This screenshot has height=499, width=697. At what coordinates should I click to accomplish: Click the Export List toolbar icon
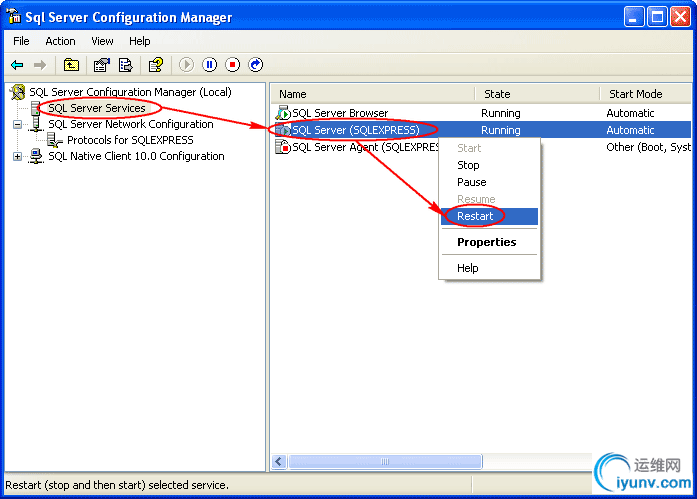pyautogui.click(x=126, y=65)
